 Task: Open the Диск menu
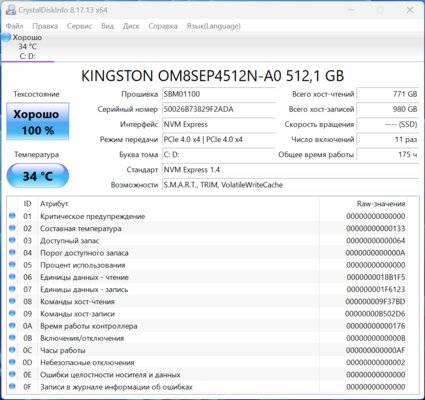131,26
